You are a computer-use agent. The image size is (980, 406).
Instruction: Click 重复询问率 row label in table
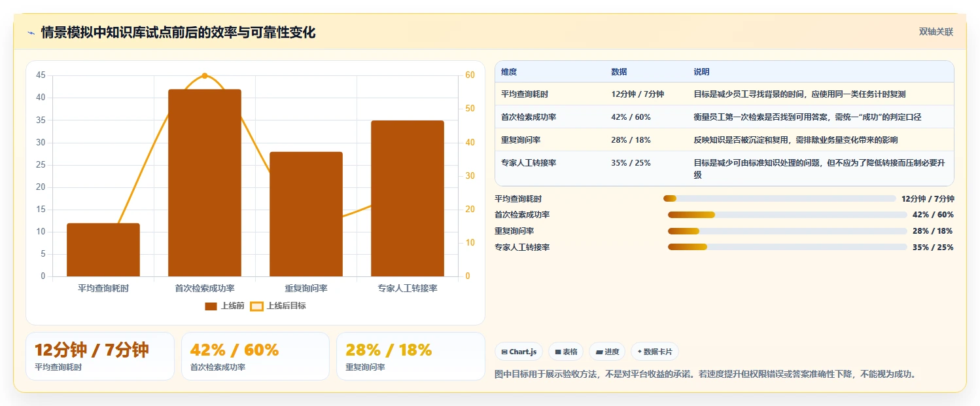[521, 140]
